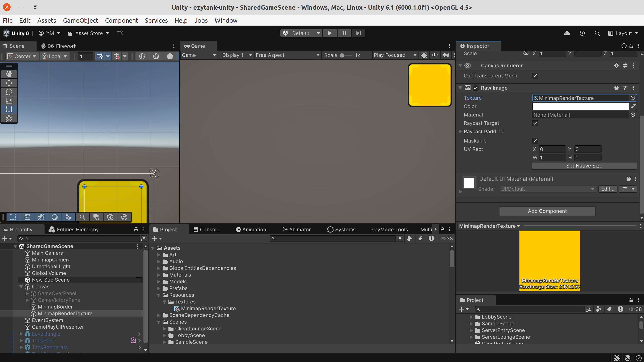
Task: Mute audio in the Game view
Action: click(x=435, y=55)
